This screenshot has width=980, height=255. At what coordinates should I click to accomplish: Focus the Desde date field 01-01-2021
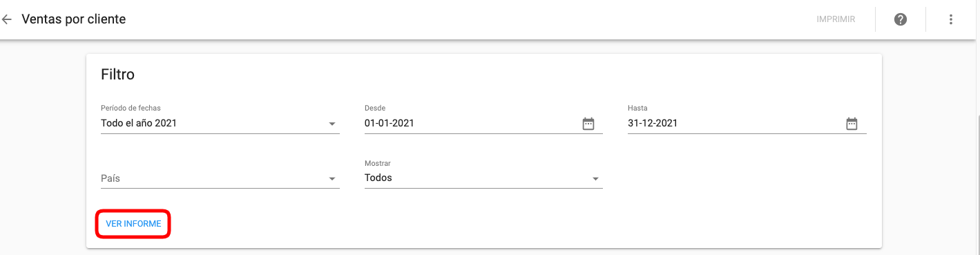(483, 124)
